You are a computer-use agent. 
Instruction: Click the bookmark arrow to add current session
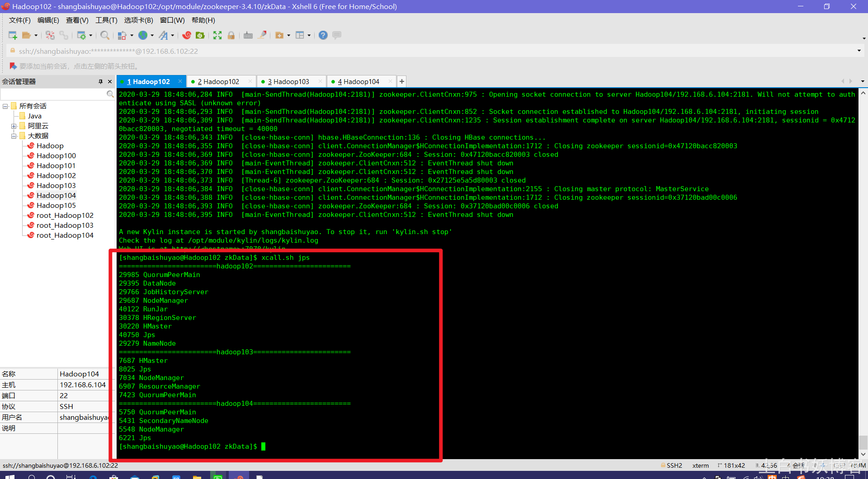[x=13, y=66]
